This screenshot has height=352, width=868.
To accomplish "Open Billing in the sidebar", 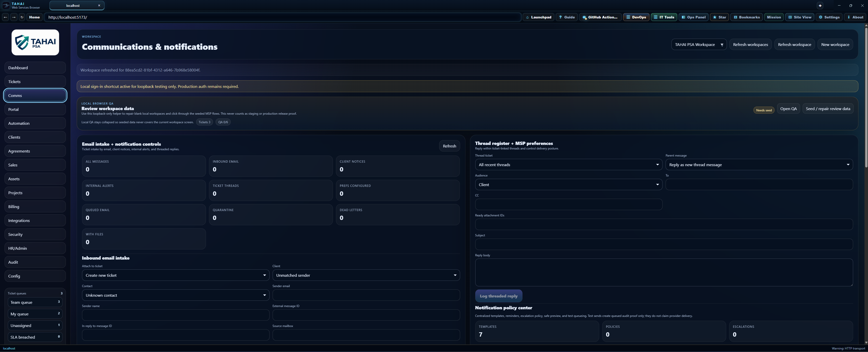I will [x=35, y=207].
